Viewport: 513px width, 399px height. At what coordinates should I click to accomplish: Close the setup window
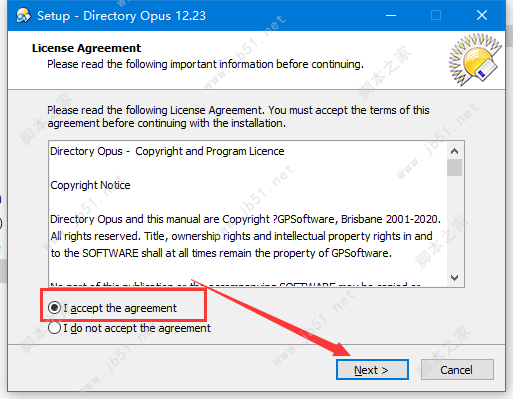coord(482,15)
